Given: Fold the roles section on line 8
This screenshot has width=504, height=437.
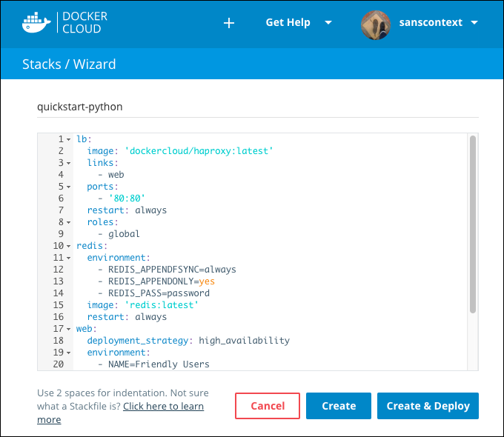Looking at the screenshot, I should 69,222.
